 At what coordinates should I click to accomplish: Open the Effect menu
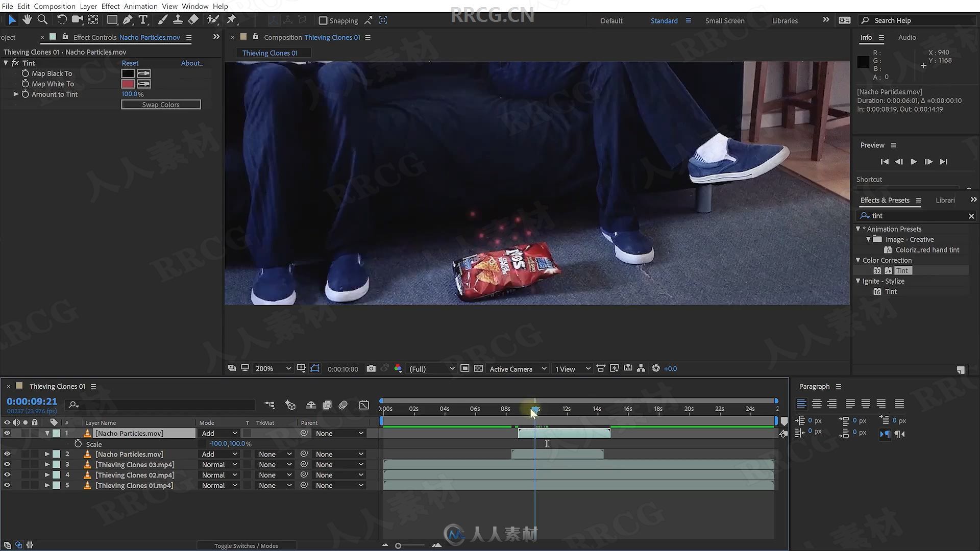point(110,6)
